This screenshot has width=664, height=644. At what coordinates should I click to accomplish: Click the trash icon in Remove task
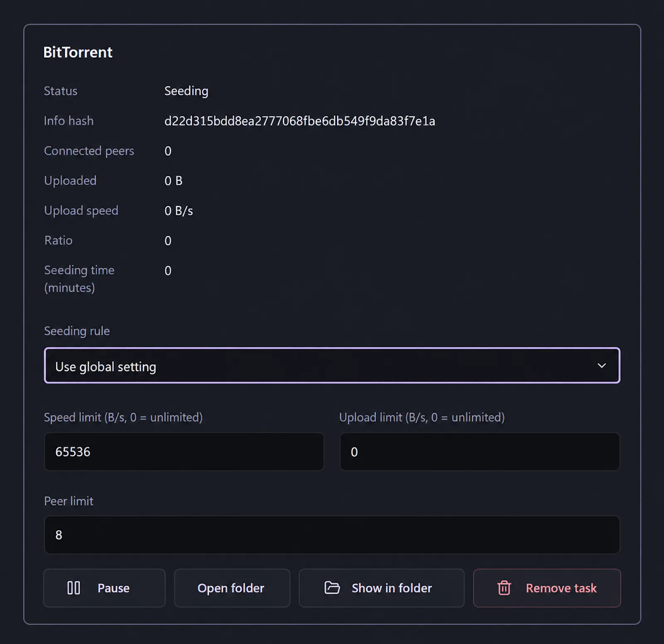[x=504, y=588]
